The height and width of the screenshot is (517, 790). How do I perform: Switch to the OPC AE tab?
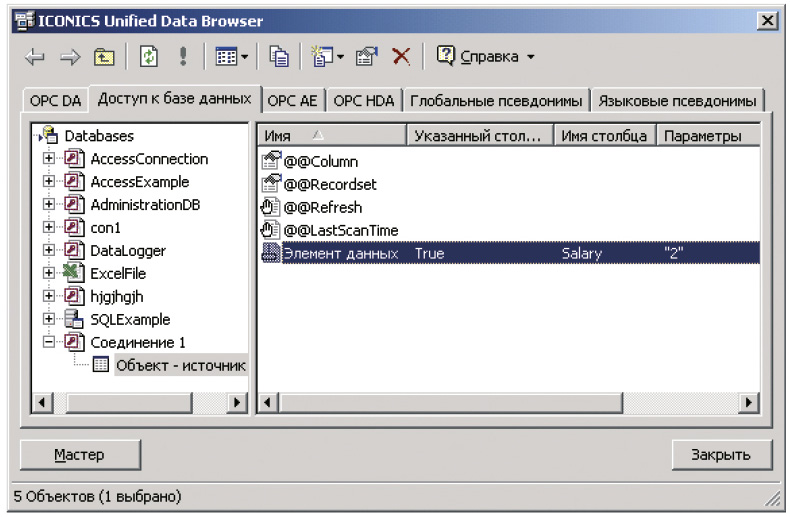[x=293, y=101]
